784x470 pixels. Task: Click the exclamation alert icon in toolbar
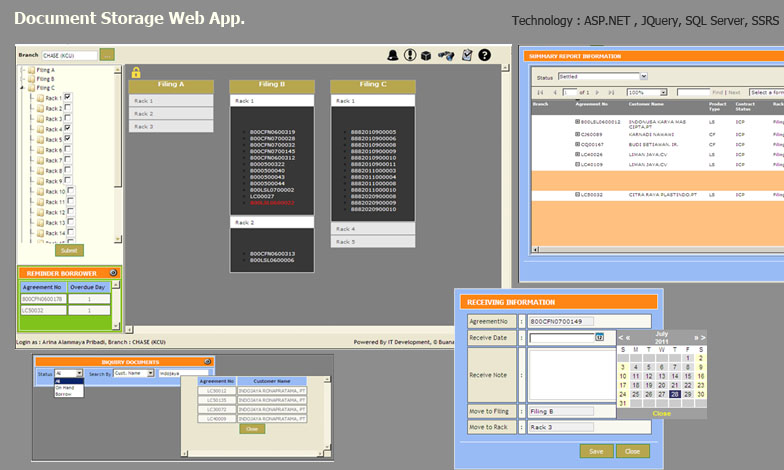pyautogui.click(x=409, y=55)
